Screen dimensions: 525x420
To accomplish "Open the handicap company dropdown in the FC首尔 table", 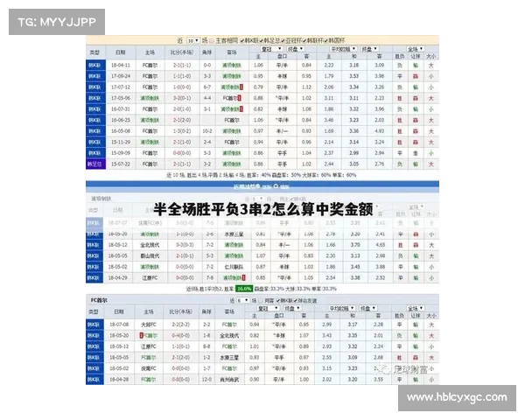I will pyautogui.click(x=268, y=308).
